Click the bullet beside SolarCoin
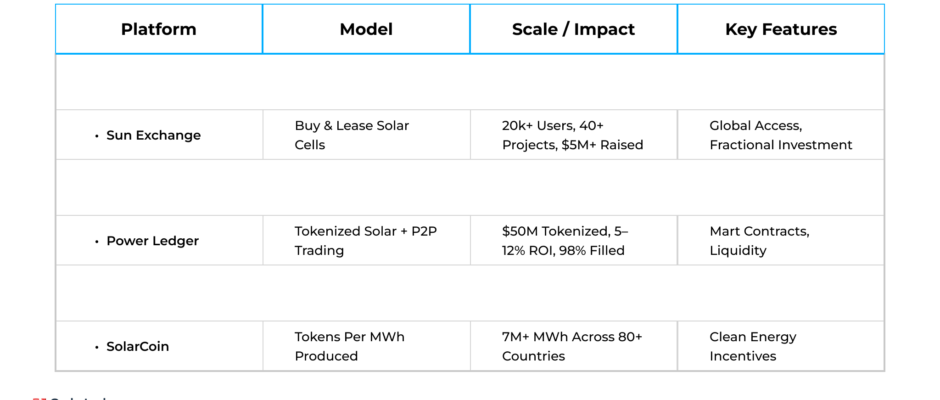940x400 pixels. [97, 347]
